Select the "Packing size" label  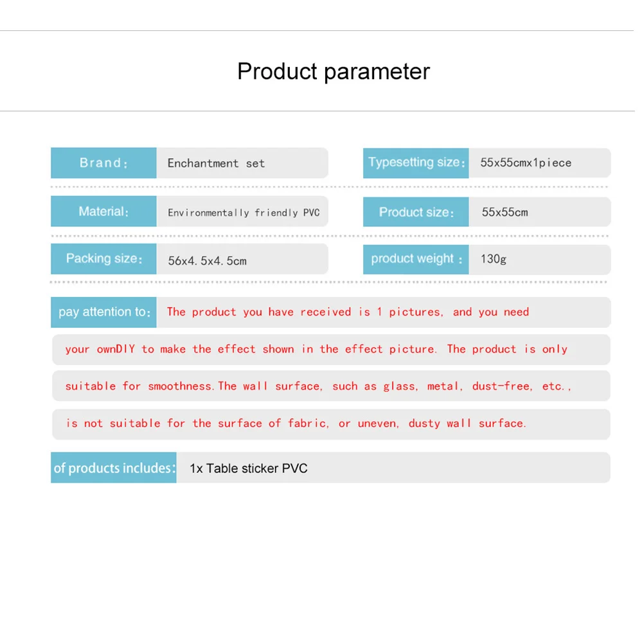click(103, 259)
